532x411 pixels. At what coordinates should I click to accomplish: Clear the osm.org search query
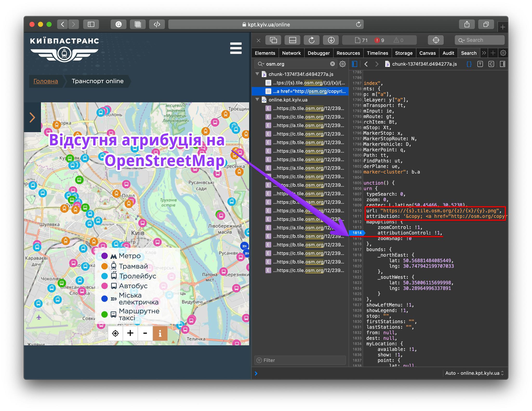[332, 64]
